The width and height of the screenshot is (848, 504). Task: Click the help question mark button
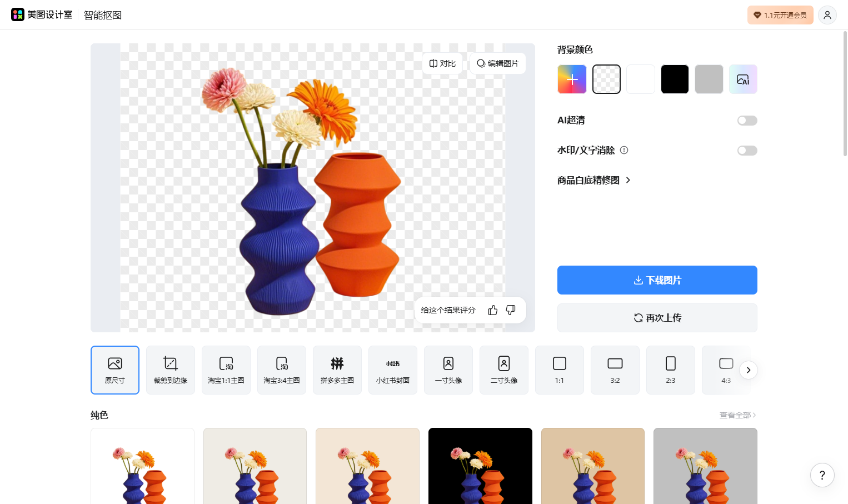[x=822, y=475]
